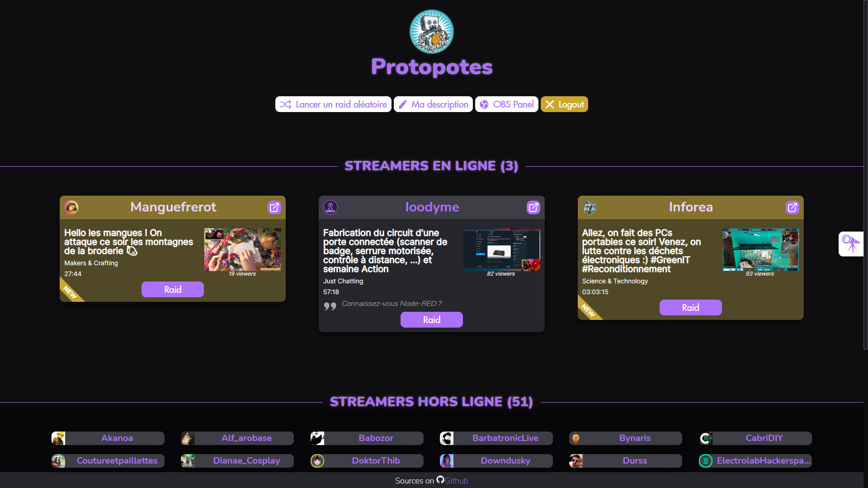The width and height of the screenshot is (868, 488).
Task: Select the offline streamer Akanoa
Action: point(108,438)
